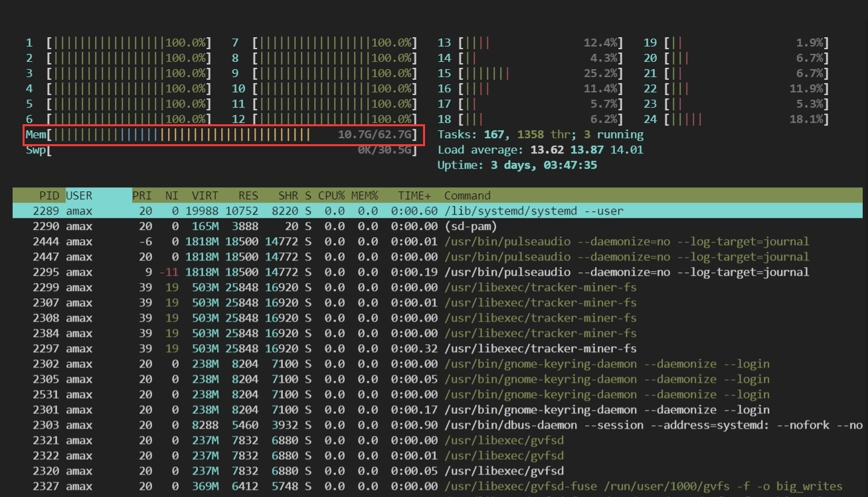
Task: Sort by the VIRT column header
Action: coord(205,195)
